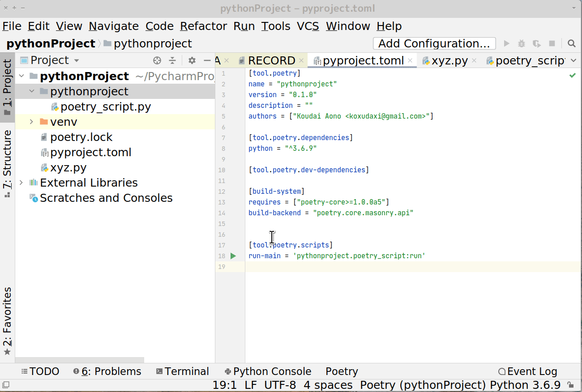
Task: Collapse the pythonproject package
Action: pos(31,91)
